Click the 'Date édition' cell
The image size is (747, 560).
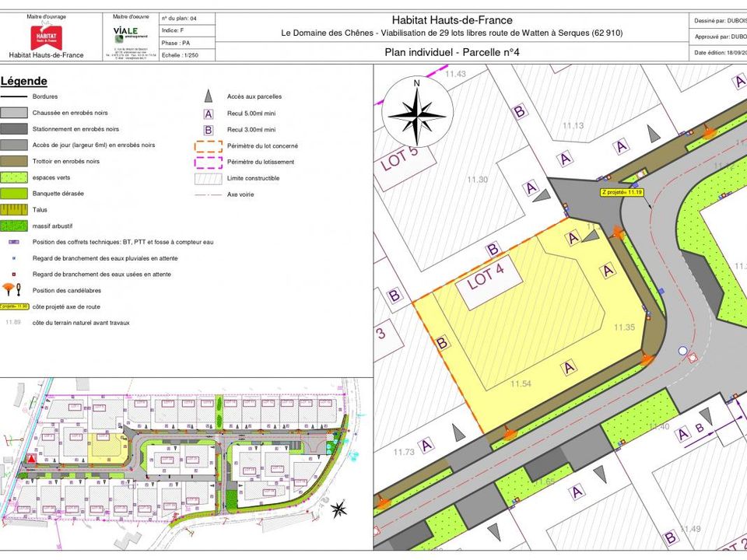tap(718, 53)
